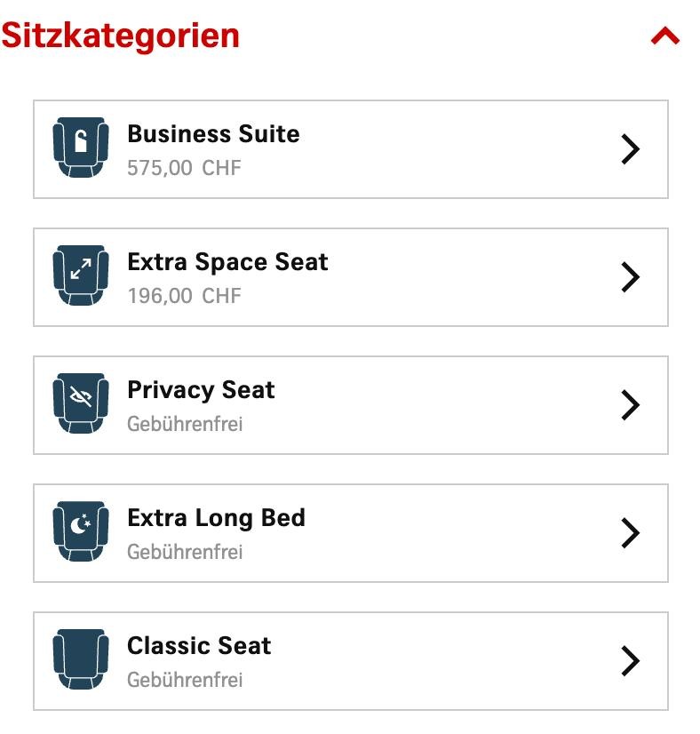Select the Privacy Seat label
Screen dimensions: 700x734
pos(201,390)
